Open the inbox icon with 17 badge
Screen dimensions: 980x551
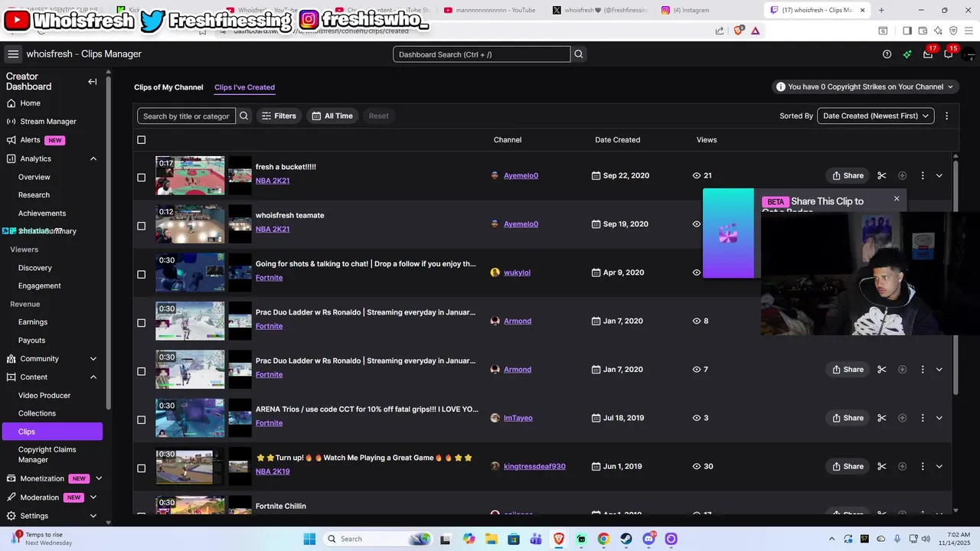pos(928,54)
